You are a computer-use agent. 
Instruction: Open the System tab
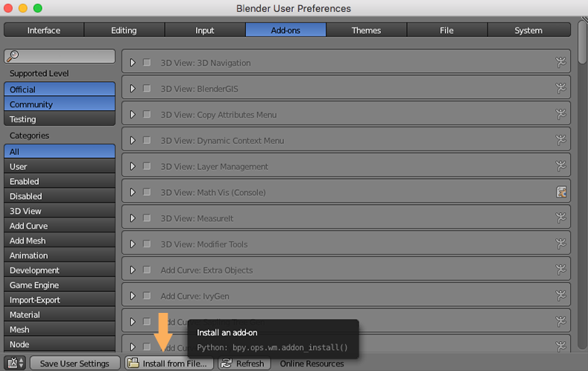pos(528,30)
